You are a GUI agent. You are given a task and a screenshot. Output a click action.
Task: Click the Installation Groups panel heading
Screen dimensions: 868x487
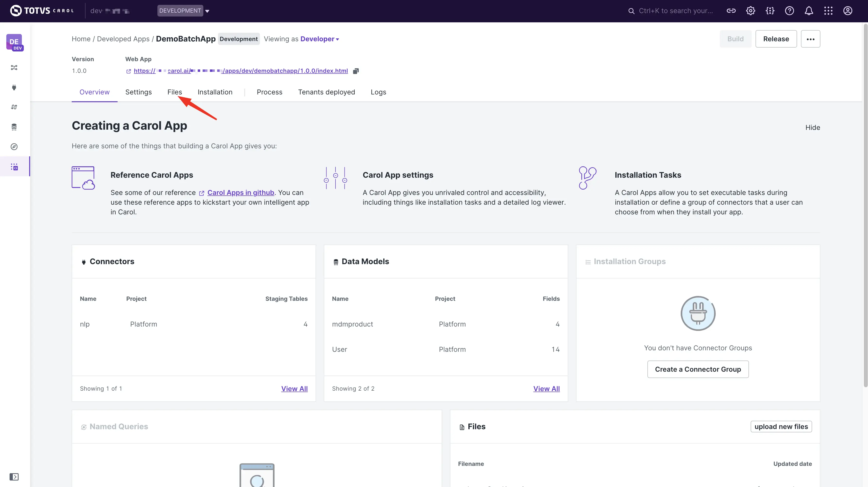pyautogui.click(x=629, y=261)
